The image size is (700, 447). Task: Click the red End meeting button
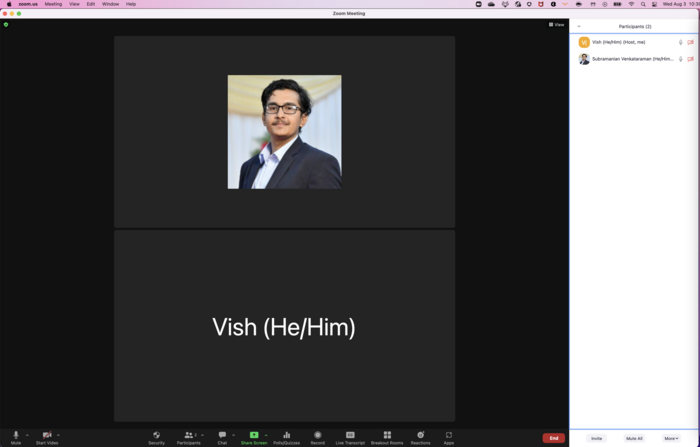(553, 438)
